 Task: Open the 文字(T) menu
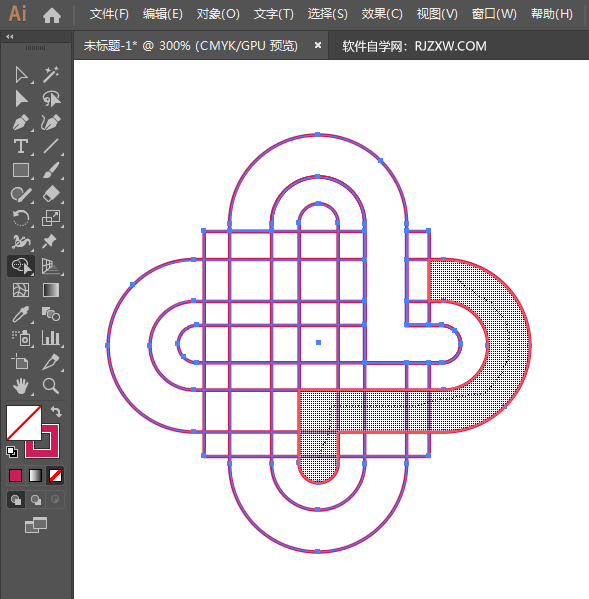click(273, 15)
